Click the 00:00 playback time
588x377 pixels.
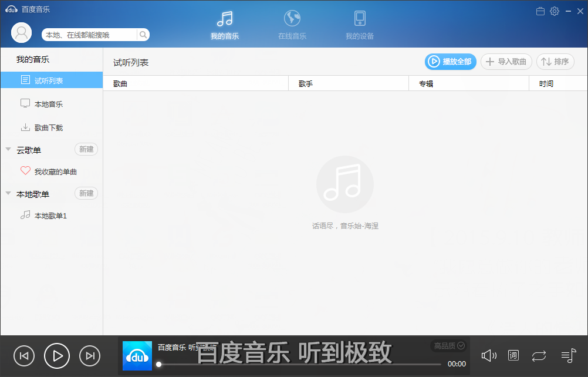457,364
